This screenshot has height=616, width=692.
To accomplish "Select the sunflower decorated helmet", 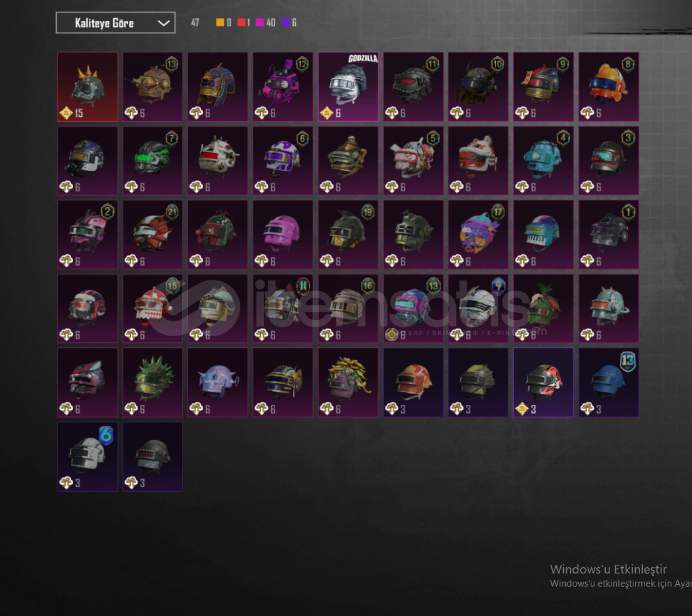I will [348, 383].
